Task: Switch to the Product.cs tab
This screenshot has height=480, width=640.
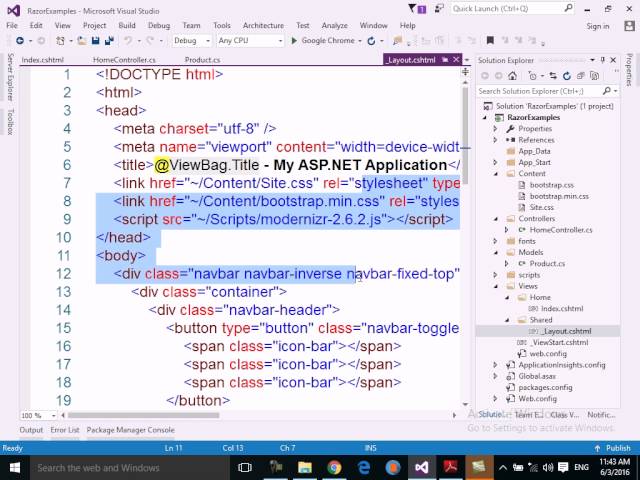Action: (x=202, y=60)
